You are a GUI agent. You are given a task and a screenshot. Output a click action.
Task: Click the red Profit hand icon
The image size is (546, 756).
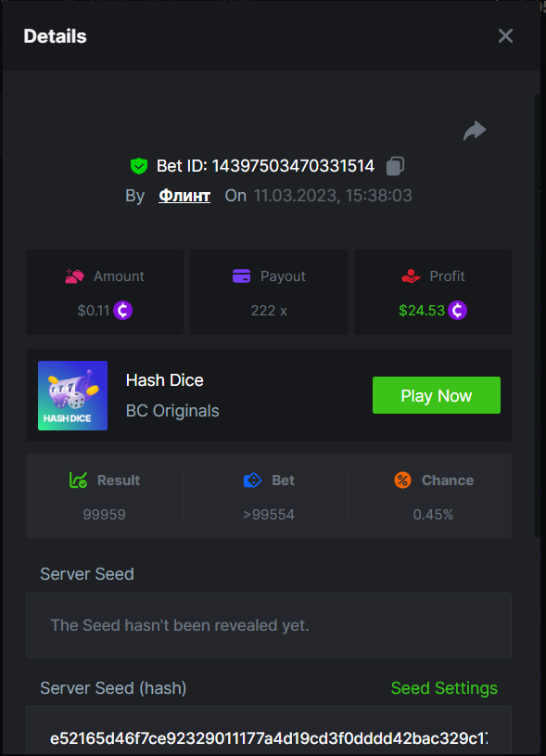[x=411, y=276]
